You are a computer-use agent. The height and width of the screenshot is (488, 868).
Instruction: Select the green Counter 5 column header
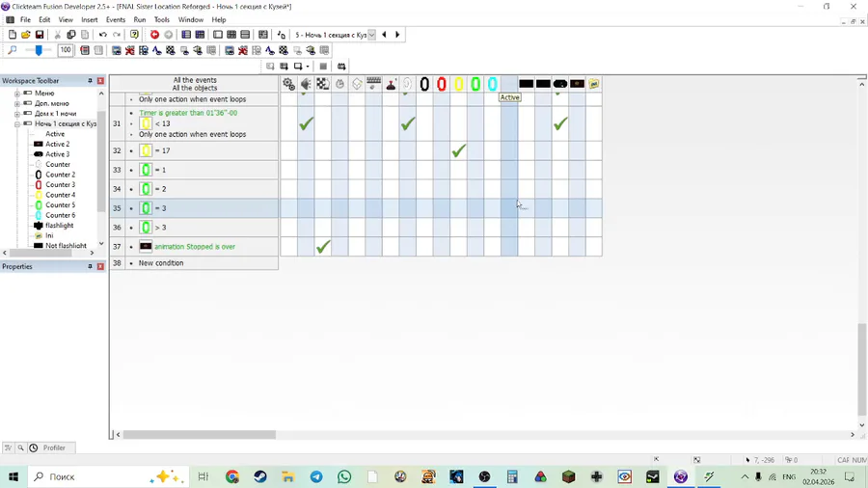(x=475, y=84)
